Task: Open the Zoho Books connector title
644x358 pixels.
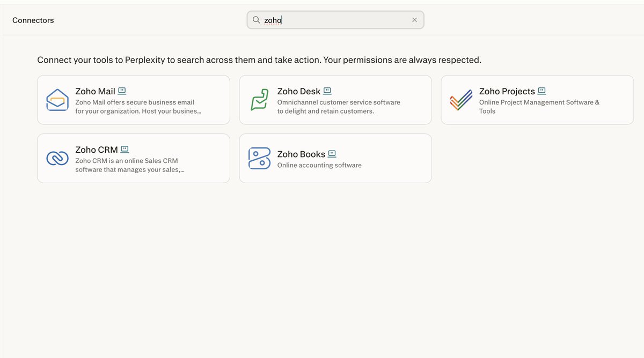Action: pyautogui.click(x=301, y=154)
